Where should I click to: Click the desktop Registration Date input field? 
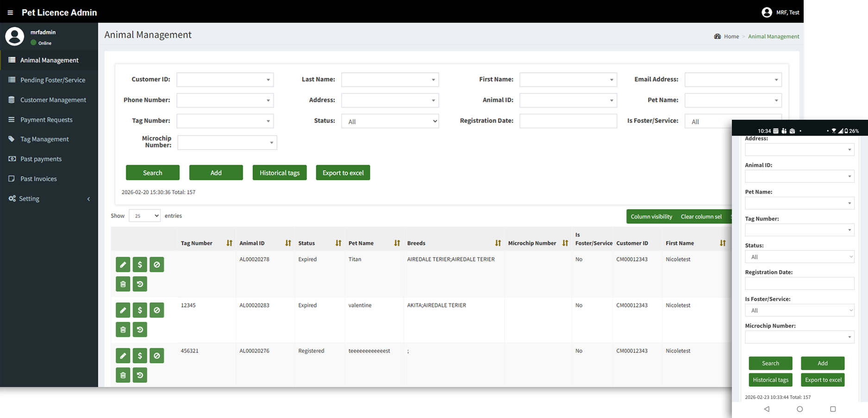(568, 121)
